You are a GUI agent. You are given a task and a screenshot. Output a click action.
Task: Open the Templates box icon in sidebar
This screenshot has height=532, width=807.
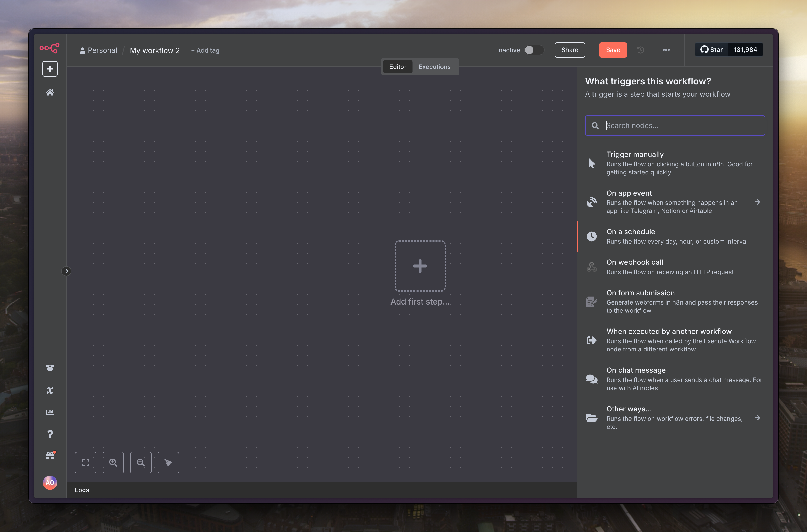(50, 368)
